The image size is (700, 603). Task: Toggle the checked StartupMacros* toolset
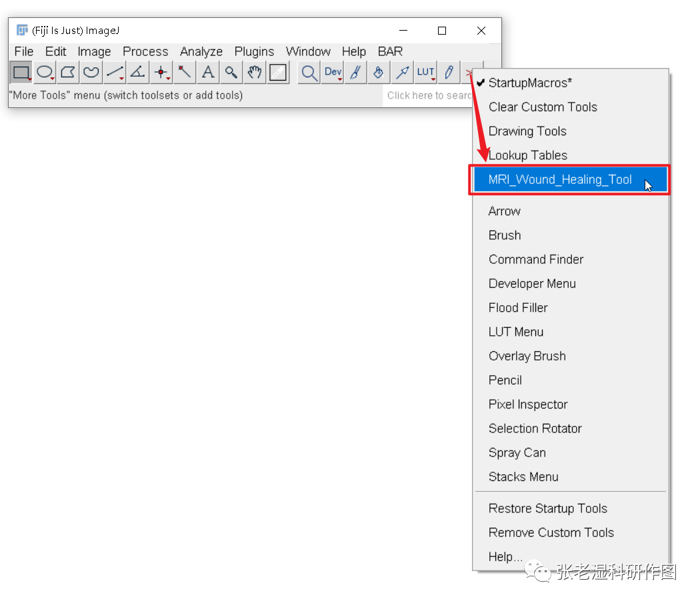click(571, 83)
